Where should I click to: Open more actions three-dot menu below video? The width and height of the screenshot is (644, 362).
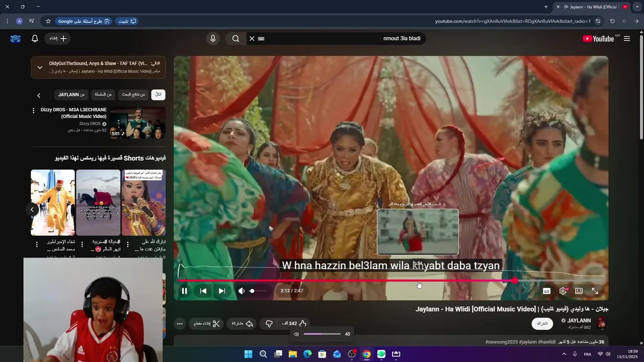(x=180, y=324)
